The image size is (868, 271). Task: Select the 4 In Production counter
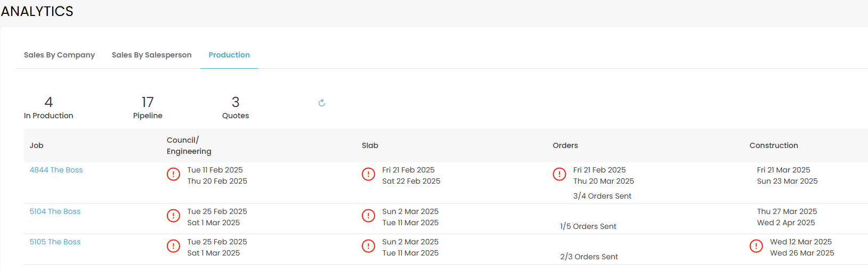pos(48,108)
